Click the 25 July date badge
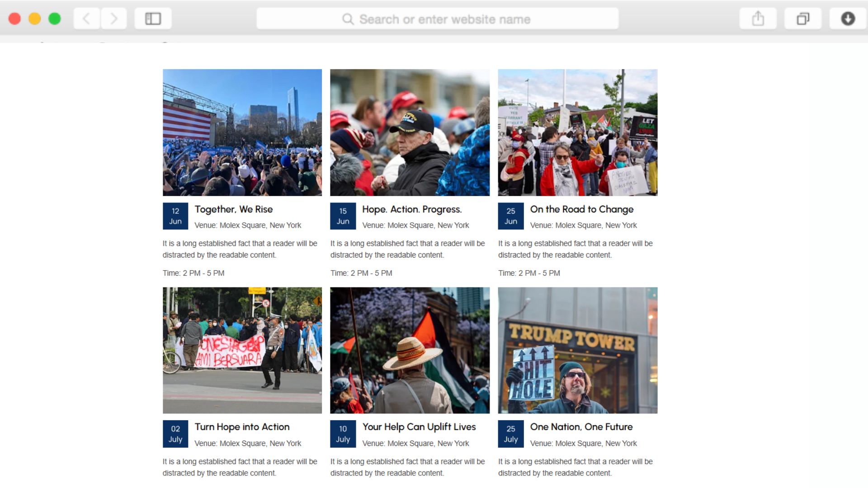The width and height of the screenshot is (868, 488). (510, 434)
